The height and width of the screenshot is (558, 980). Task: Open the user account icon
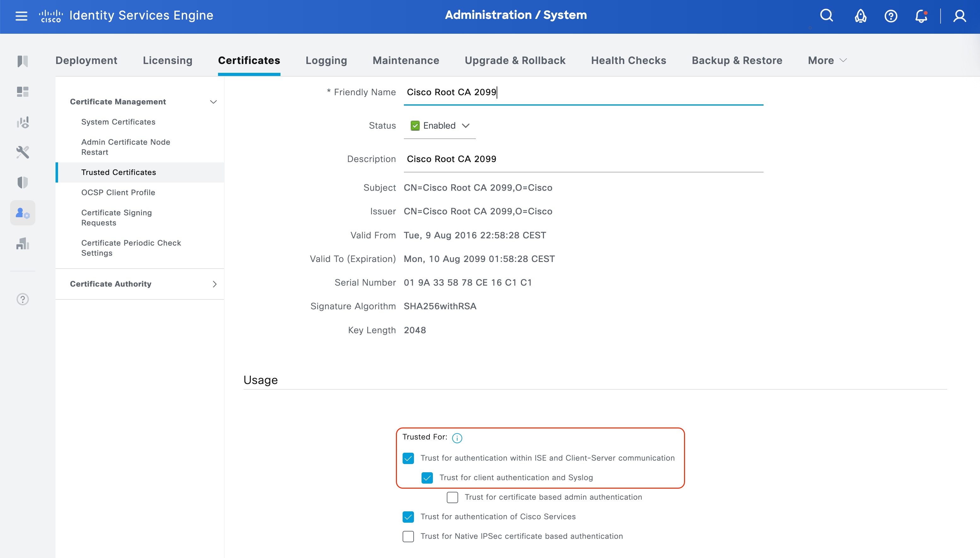coord(960,16)
